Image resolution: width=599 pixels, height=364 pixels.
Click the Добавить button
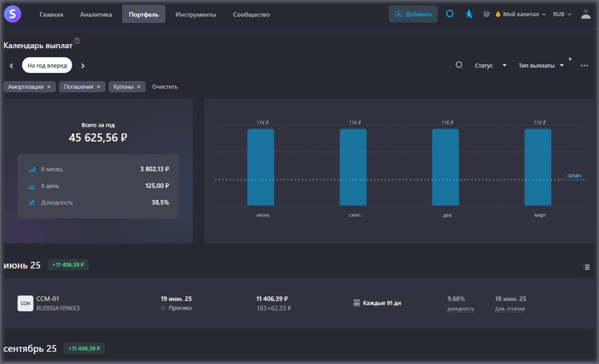[x=413, y=14]
